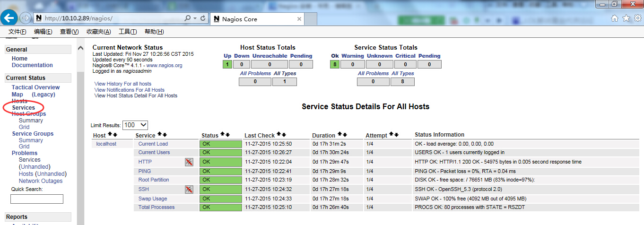Open the Current Load service link
Screen dimensions: 644x225
[x=153, y=144]
